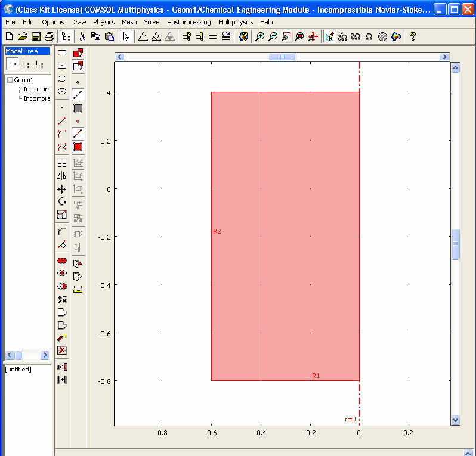This screenshot has width=476, height=456.
Task: Open a model file with the folder icon
Action: [x=23, y=36]
